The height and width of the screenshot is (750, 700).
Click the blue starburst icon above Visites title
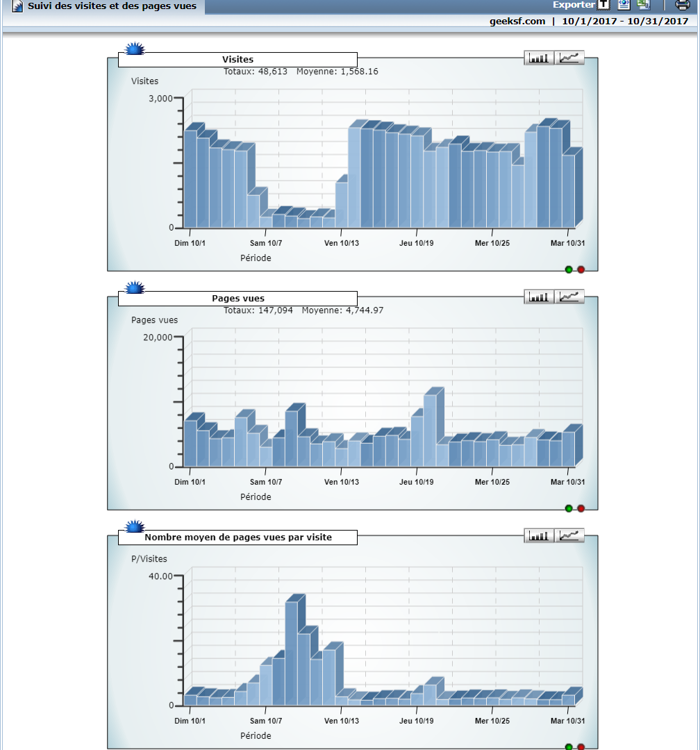pyautogui.click(x=135, y=49)
